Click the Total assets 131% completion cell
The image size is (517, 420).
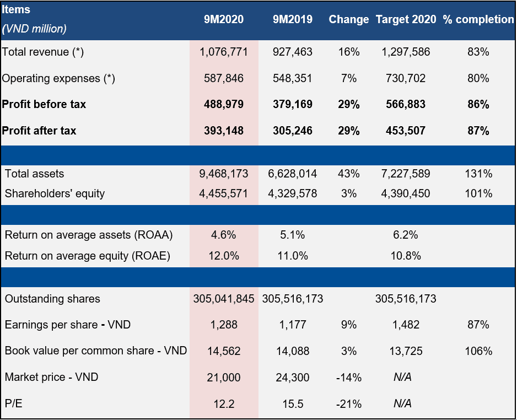click(478, 174)
